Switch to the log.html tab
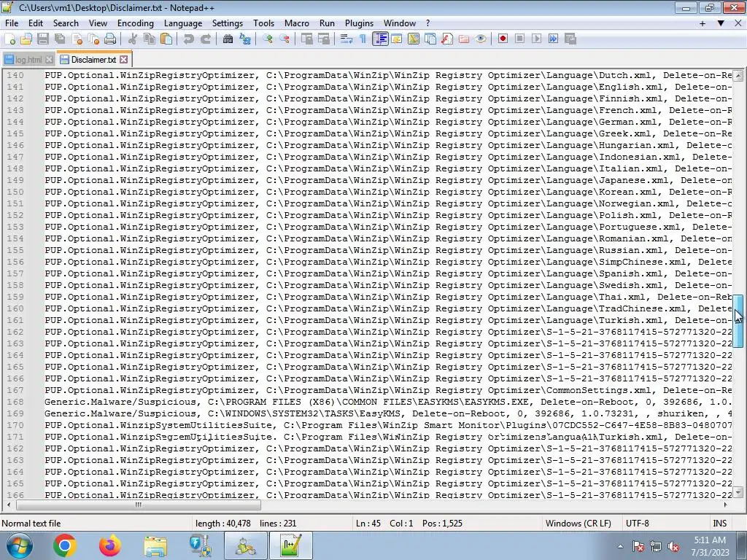Viewport: 747px width, 560px height. [28, 60]
